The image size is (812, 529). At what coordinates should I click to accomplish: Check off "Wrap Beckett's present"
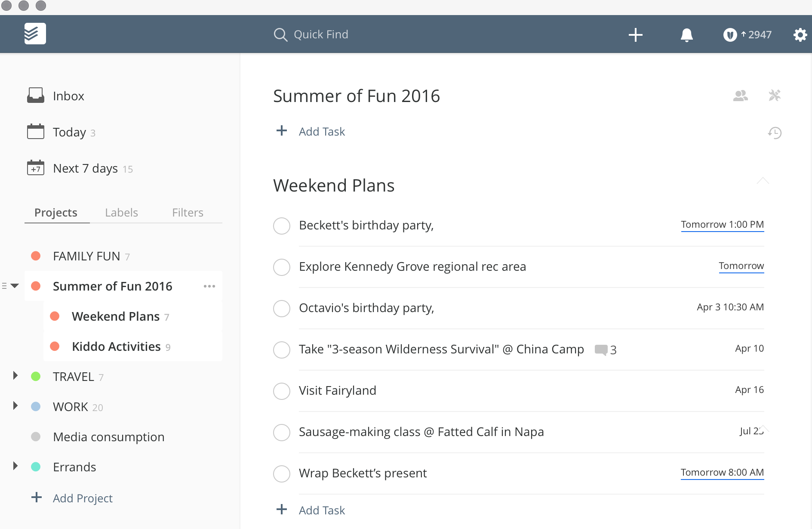(282, 473)
